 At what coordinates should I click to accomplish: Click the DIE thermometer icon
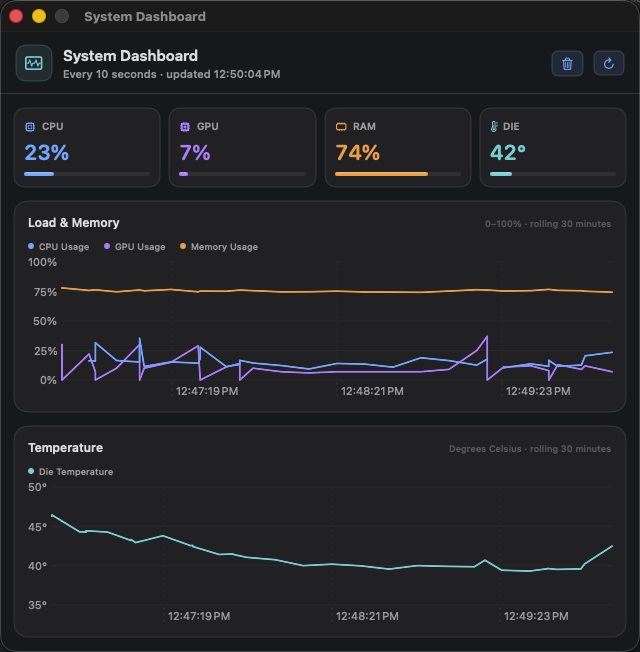pos(494,127)
